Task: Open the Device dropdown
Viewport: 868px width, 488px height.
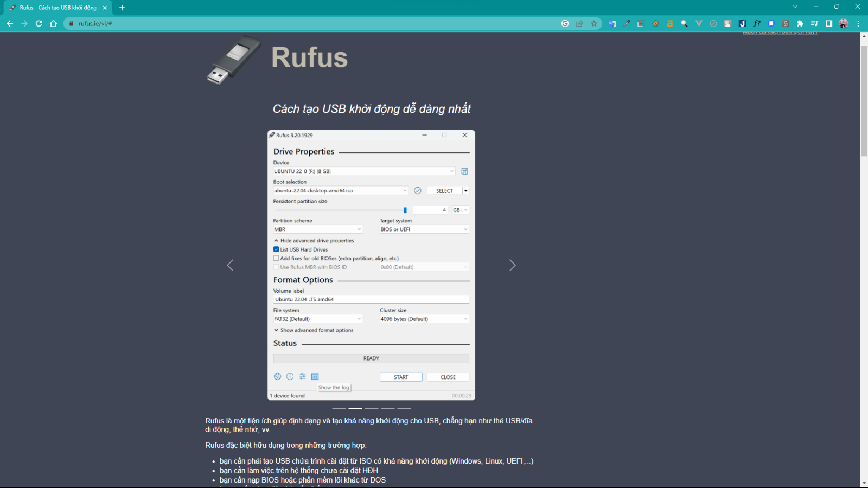Action: [x=364, y=171]
